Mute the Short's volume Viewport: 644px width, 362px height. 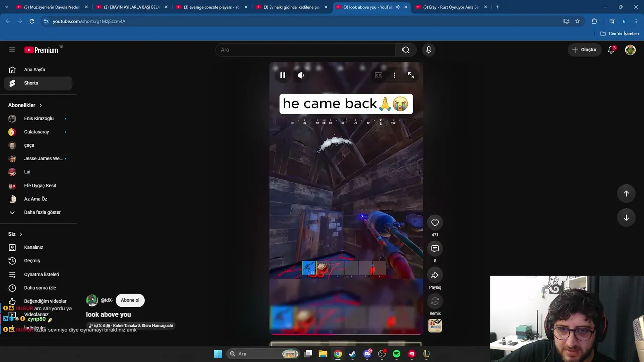point(301,75)
